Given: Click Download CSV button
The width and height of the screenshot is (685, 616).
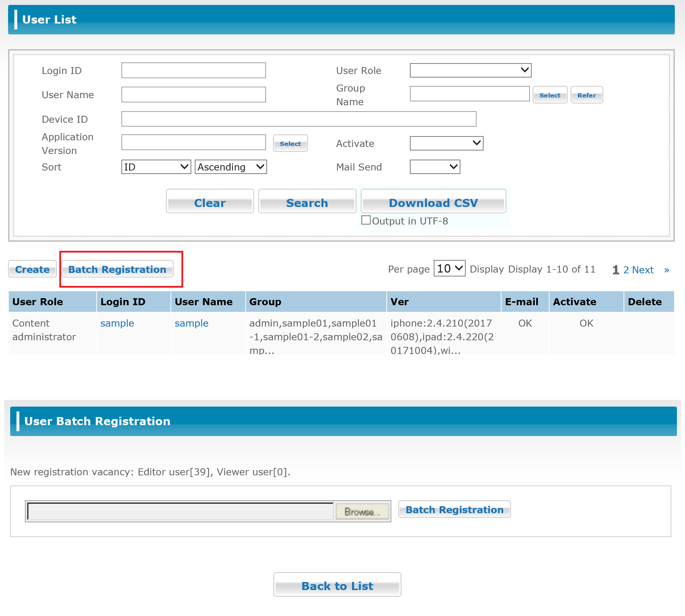Looking at the screenshot, I should [433, 202].
